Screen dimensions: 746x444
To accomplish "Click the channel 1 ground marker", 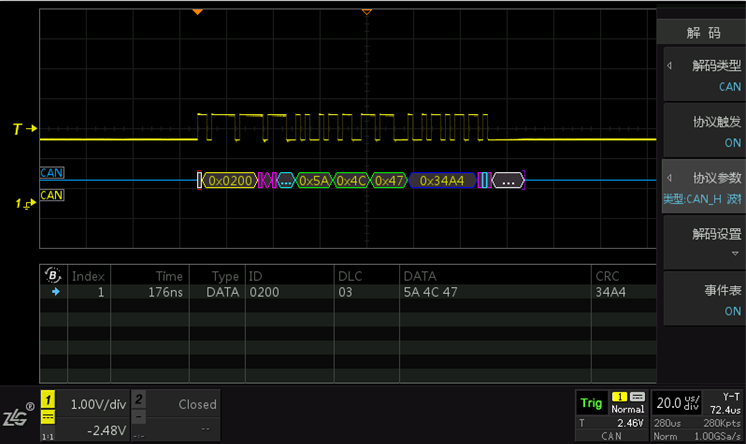I will 25,203.
